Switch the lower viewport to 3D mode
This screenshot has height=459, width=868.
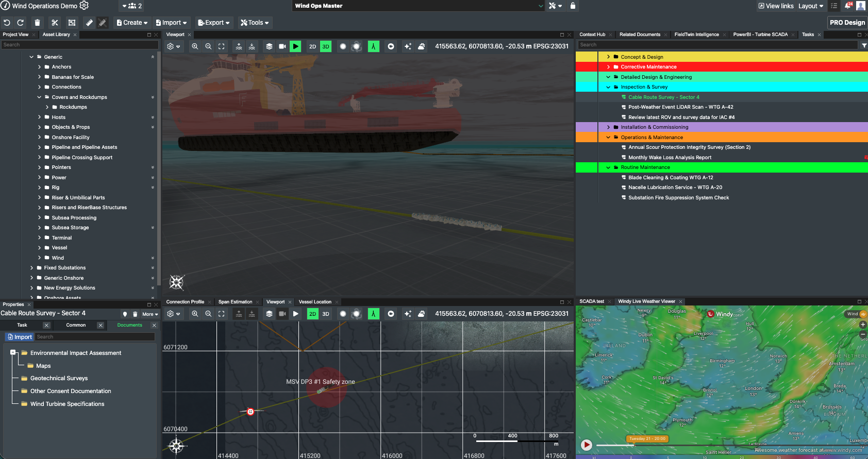pyautogui.click(x=326, y=314)
